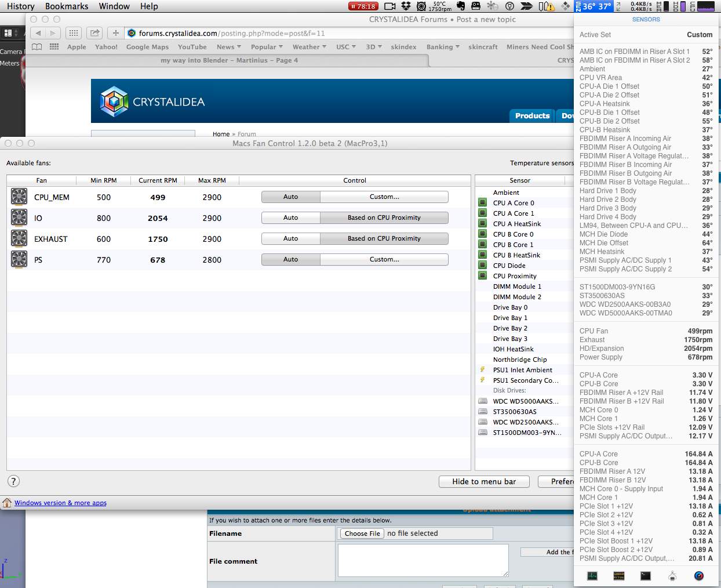Open the Bookmarks menu
Screen dimensions: 721x588
click(67, 6)
